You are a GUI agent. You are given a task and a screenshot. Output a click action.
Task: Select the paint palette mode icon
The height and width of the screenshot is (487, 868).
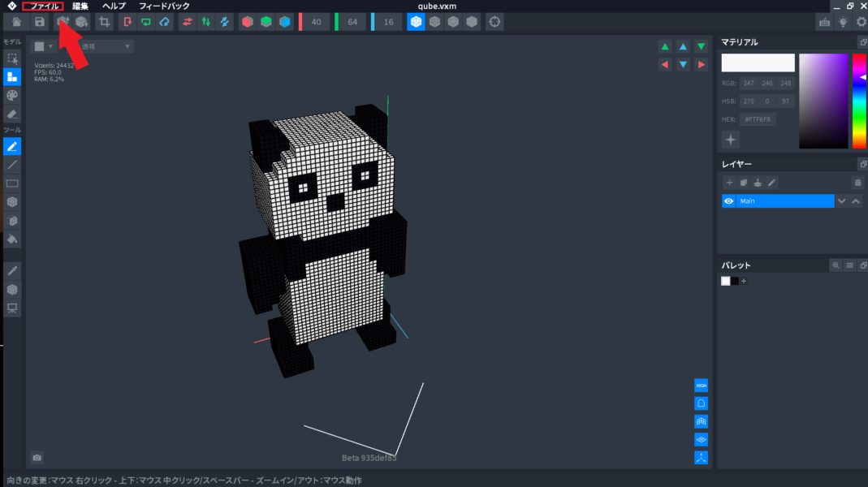(x=12, y=96)
